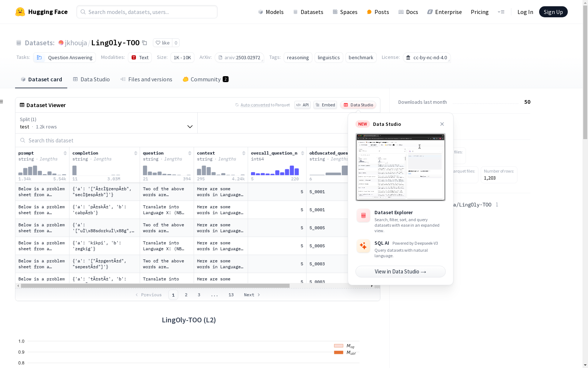Viewport: 588px width, 368px height.
Task: Click the Text modality tag
Action: tap(140, 57)
